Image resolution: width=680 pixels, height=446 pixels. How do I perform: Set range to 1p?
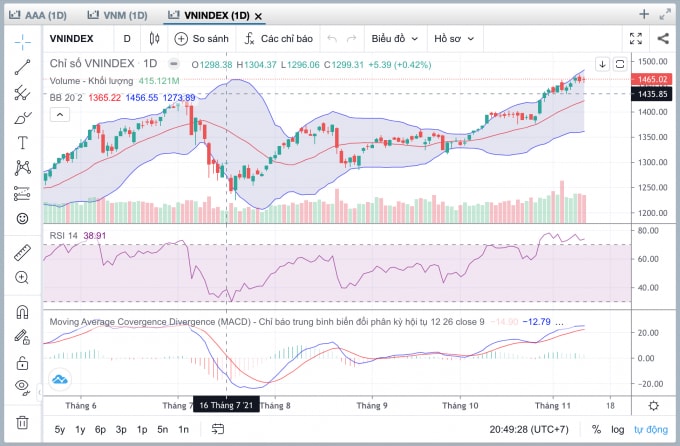[142, 430]
